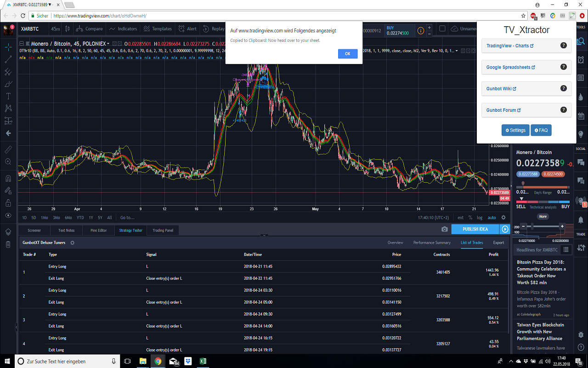The width and height of the screenshot is (588, 368).
Task: Enable drawing lock on chart
Action: click(8, 202)
